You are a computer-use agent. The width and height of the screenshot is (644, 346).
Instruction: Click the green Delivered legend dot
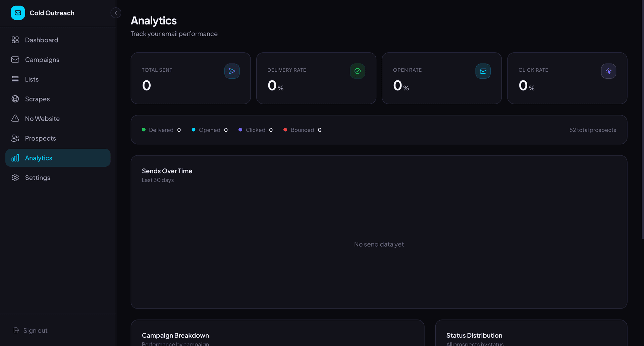tap(144, 130)
